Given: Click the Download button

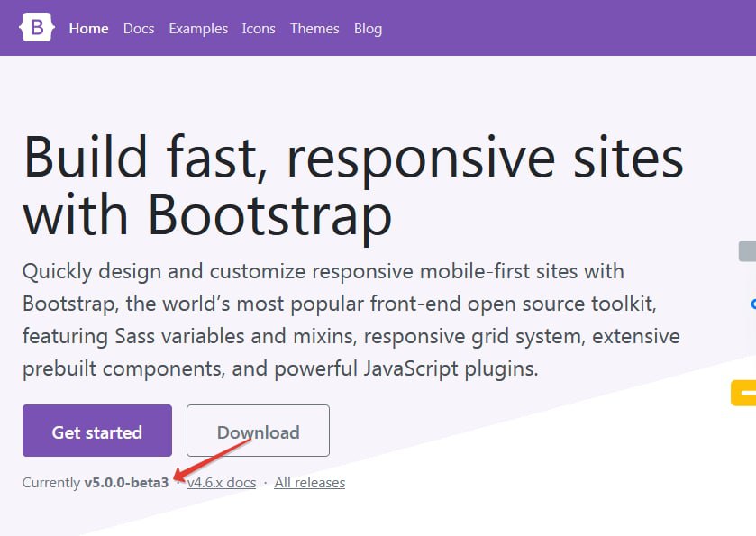Looking at the screenshot, I should [258, 431].
